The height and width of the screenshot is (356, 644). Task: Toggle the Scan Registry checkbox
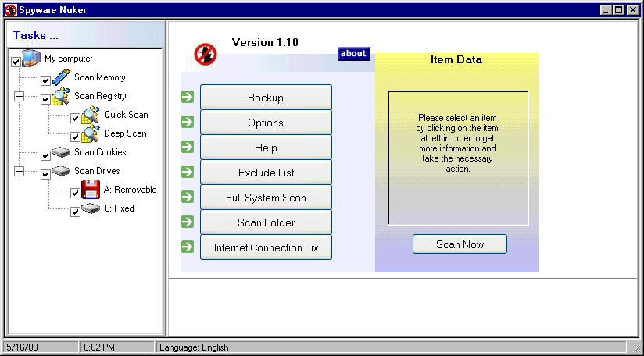pos(45,100)
